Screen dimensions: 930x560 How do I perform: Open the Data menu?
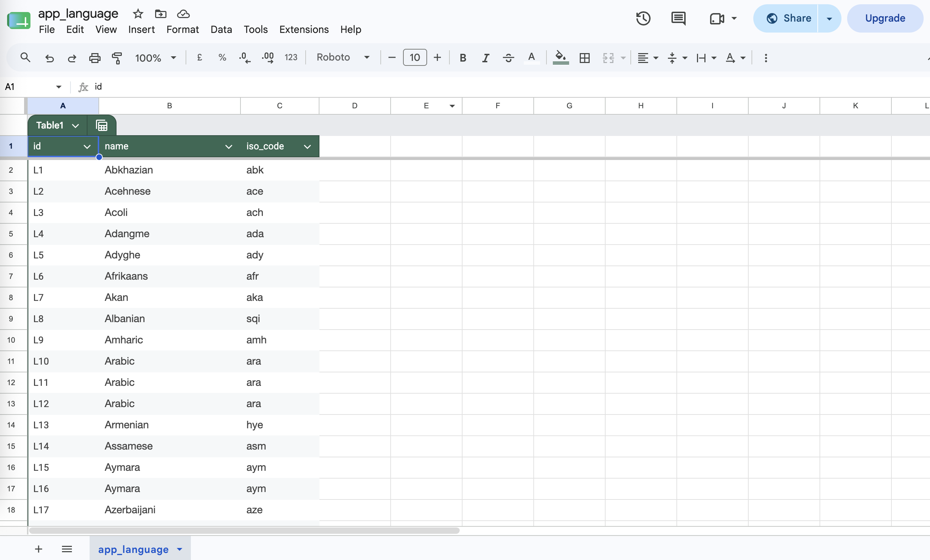click(221, 29)
